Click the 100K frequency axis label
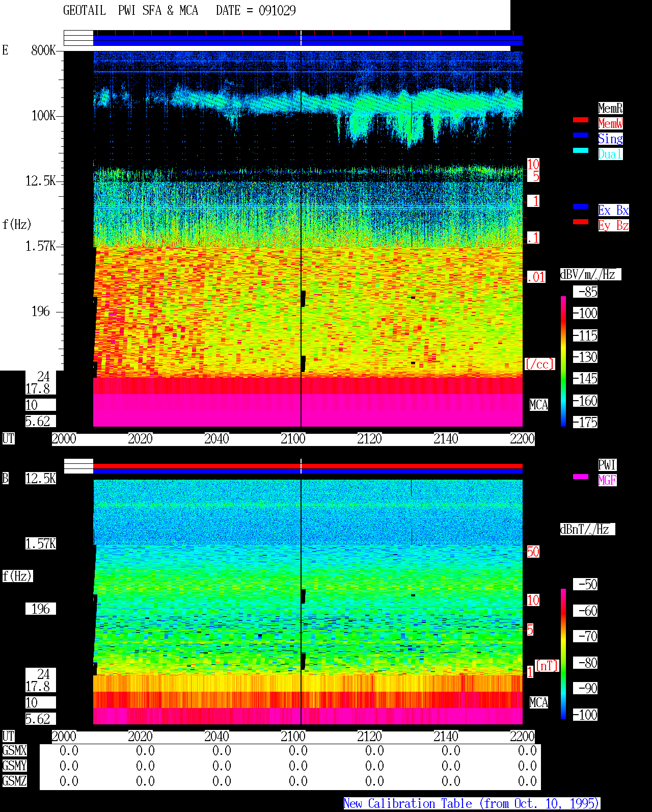 tap(43, 115)
